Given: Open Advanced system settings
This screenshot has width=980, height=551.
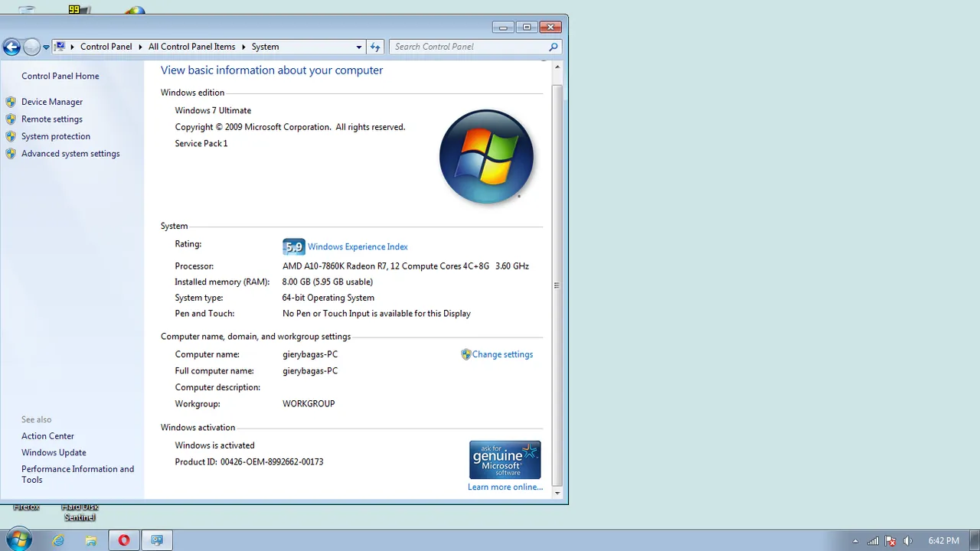Looking at the screenshot, I should click(x=70, y=154).
